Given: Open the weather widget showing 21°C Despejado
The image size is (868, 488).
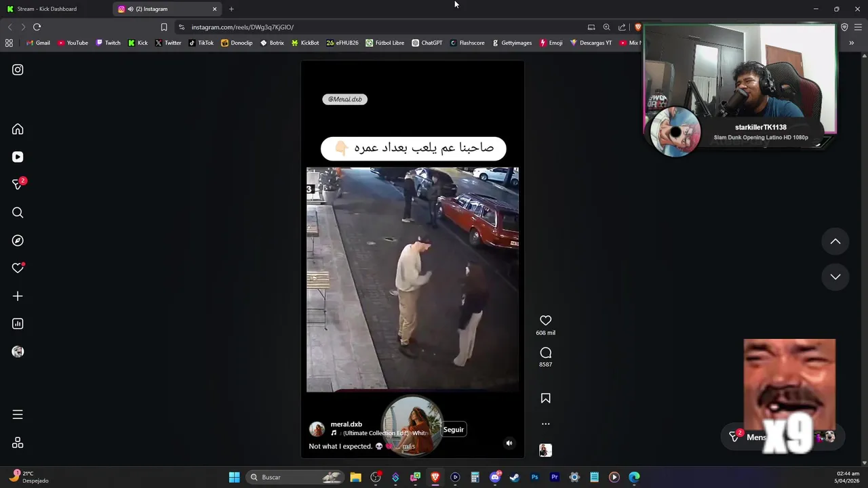Looking at the screenshot, I should pyautogui.click(x=29, y=477).
